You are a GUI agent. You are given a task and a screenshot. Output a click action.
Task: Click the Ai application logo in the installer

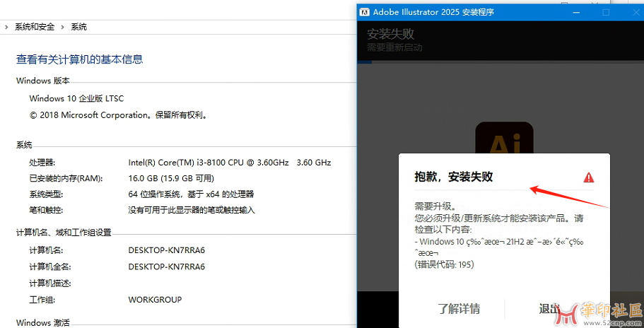pos(504,138)
